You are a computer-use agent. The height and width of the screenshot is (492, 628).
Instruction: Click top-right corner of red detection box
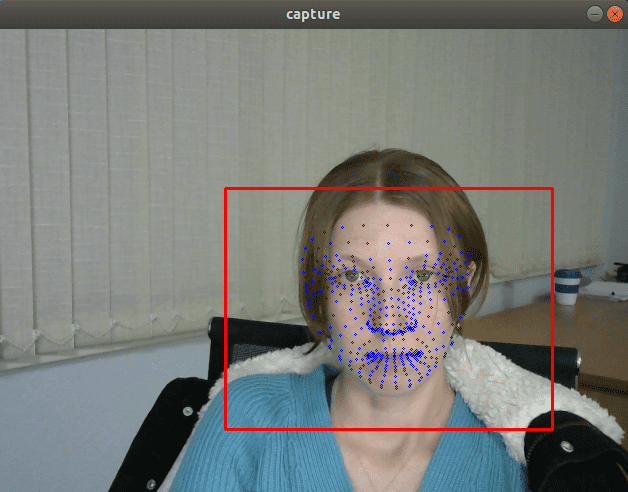tap(551, 189)
